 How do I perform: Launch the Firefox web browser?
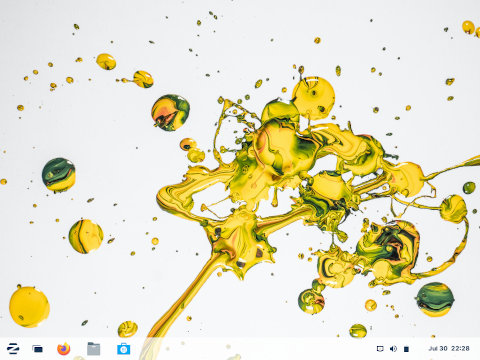[64, 349]
